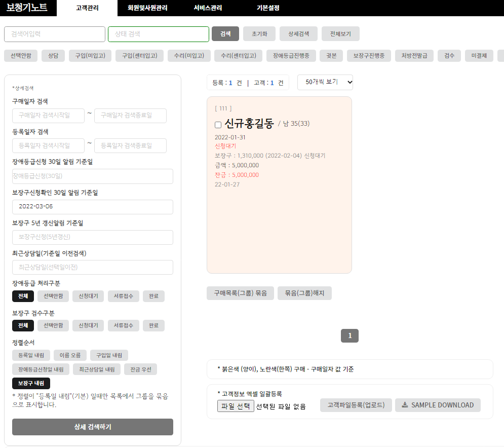The image size is (504, 448).
Task: Open the 상태 검색 combo box
Action: [x=158, y=34]
